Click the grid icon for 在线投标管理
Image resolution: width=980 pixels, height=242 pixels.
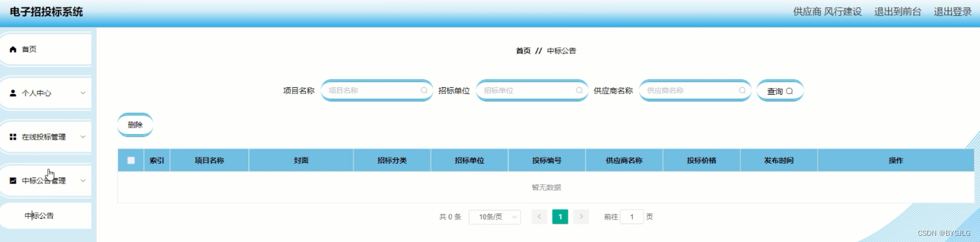coord(13,137)
